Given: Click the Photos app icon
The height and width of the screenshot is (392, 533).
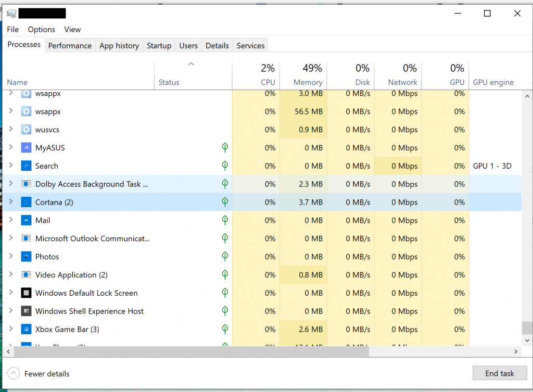Looking at the screenshot, I should tap(26, 257).
